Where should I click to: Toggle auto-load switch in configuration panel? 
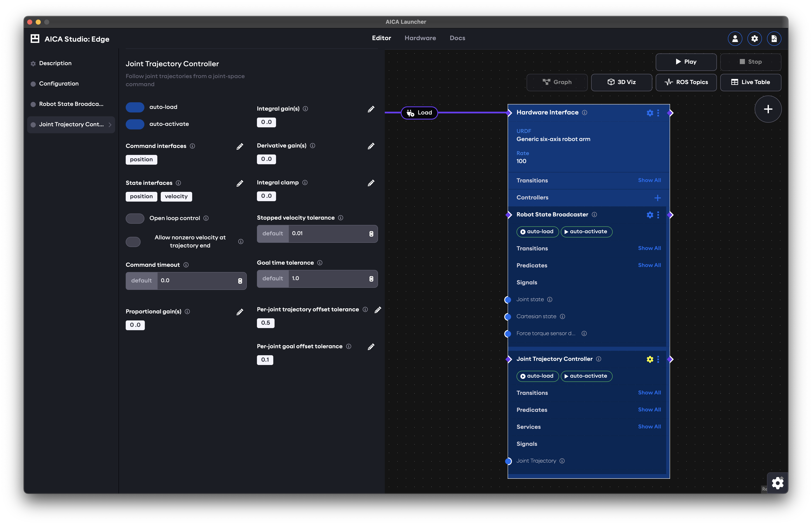coord(135,107)
